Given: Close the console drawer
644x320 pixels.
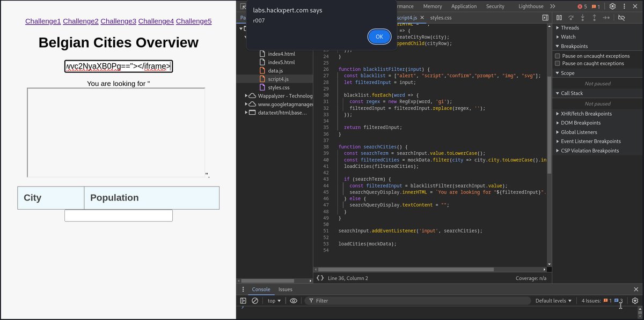Looking at the screenshot, I should 636,289.
